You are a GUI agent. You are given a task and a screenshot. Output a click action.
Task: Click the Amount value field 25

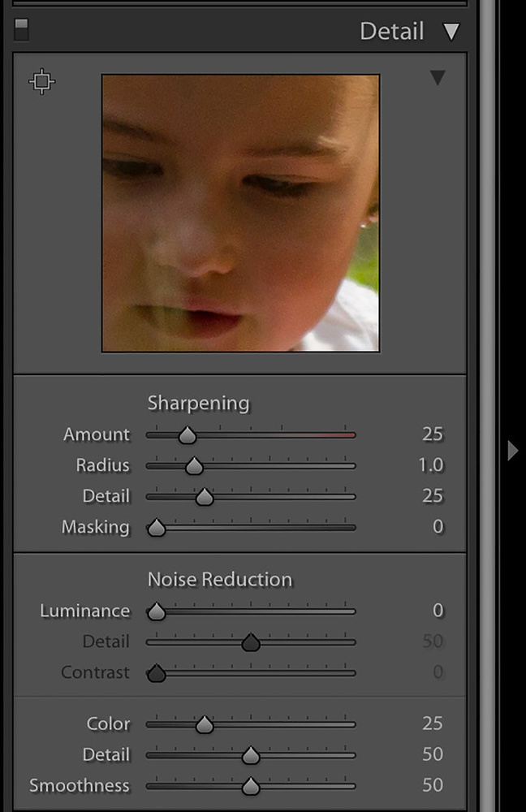point(433,434)
